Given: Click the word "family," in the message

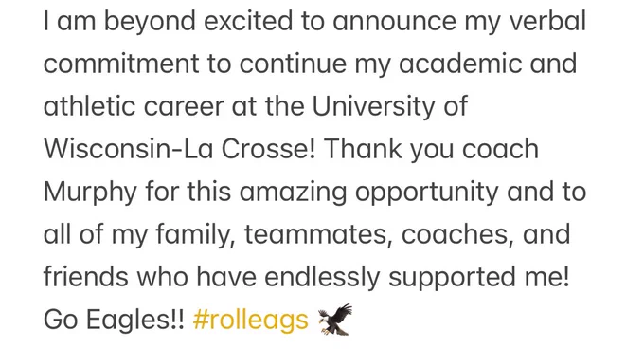Looking at the screenshot, I should [195, 235].
